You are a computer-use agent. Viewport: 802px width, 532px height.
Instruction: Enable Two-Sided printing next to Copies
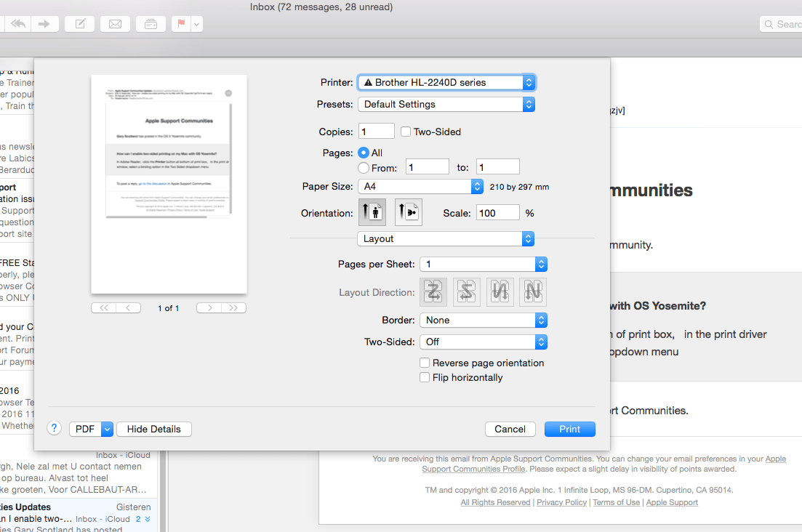pyautogui.click(x=405, y=131)
